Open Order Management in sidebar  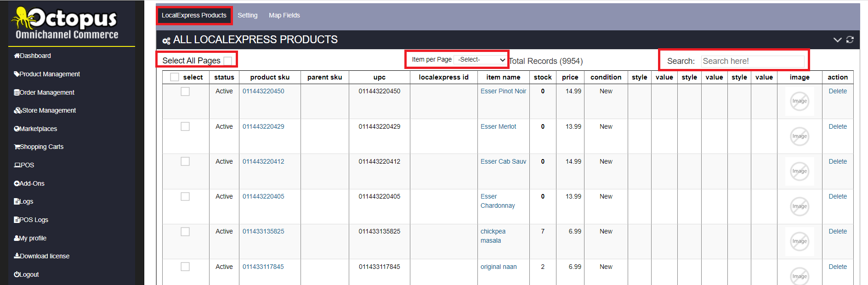[44, 92]
